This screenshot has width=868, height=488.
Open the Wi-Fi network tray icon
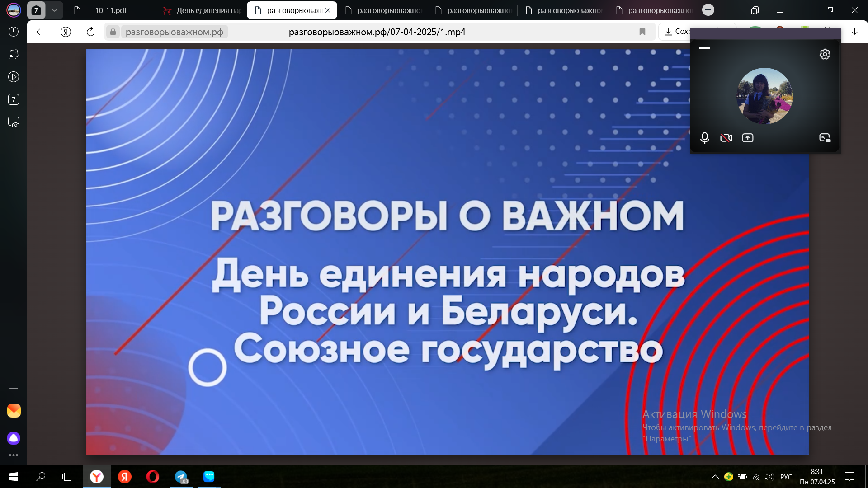756,477
